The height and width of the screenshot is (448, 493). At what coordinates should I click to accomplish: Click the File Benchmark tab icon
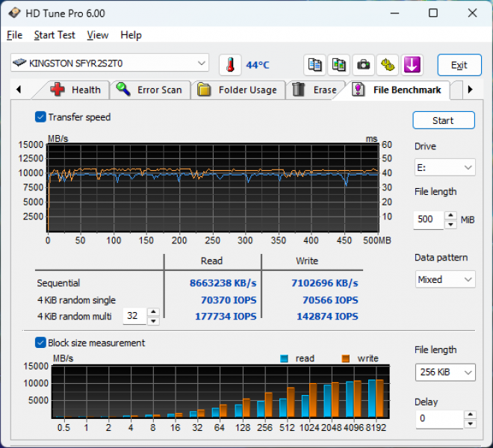358,90
